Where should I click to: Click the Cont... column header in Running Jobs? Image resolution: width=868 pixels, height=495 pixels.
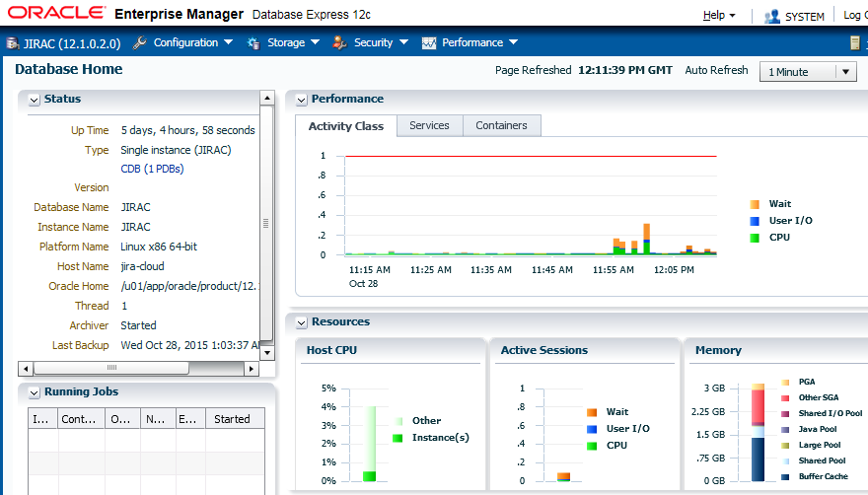click(81, 419)
